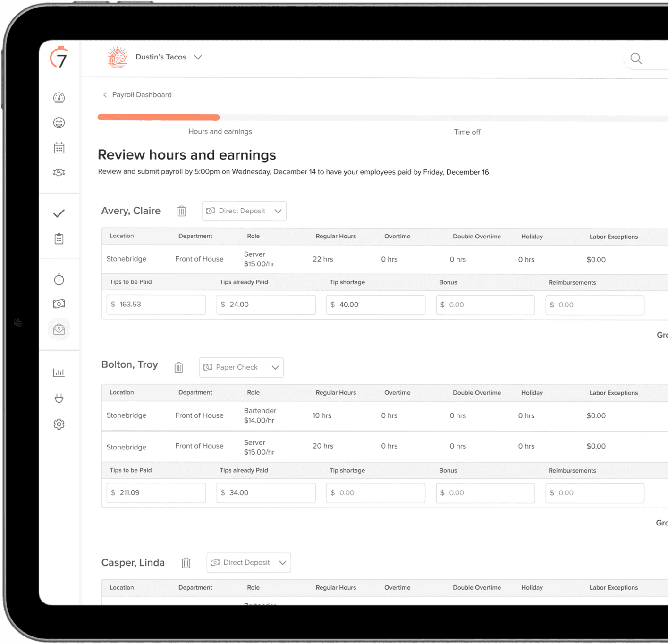Edit Avery's Tip shortage 40.00 field
The width and height of the screenshot is (668, 644).
click(x=376, y=305)
